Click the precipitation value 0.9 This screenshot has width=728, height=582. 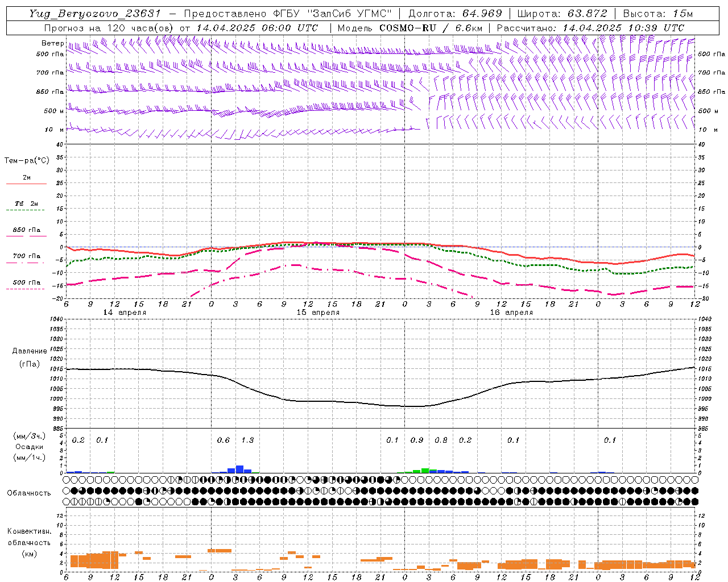pos(417,440)
